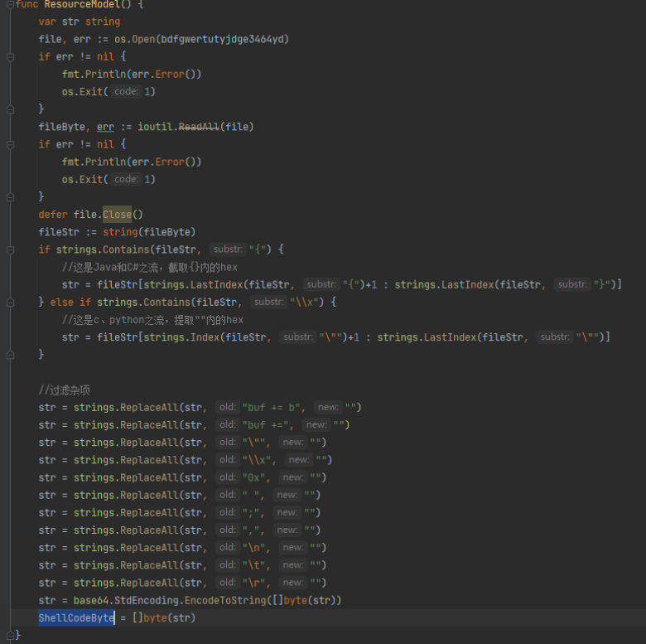The width and height of the screenshot is (646, 644).
Task: Click ioutil on the fileByte line
Action: (155, 127)
